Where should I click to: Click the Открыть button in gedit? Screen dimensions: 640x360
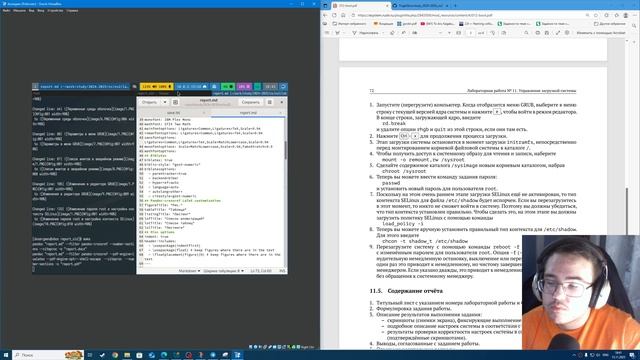149,102
